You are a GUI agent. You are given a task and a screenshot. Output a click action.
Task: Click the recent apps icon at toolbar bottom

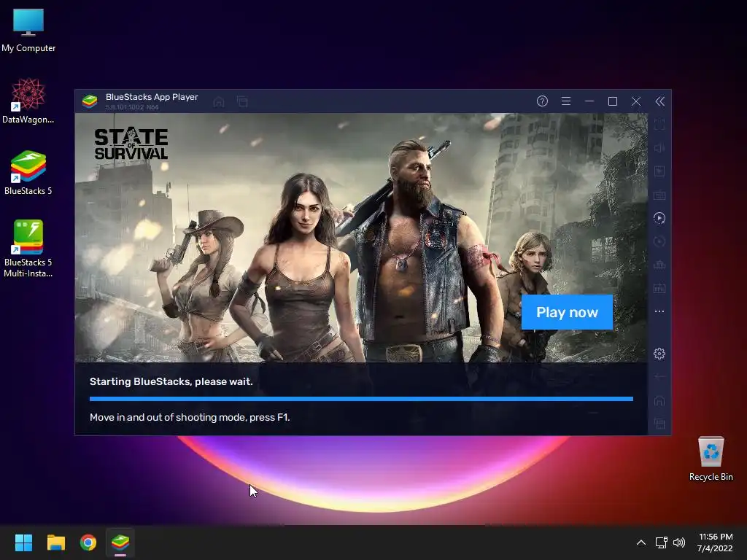point(659,424)
